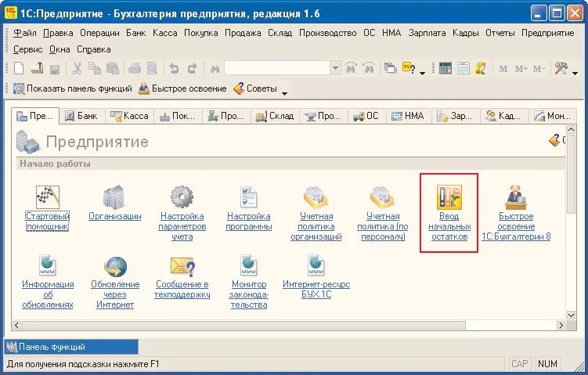Click the M memory toolbar button
This screenshot has width=588, height=375.
click(x=503, y=69)
